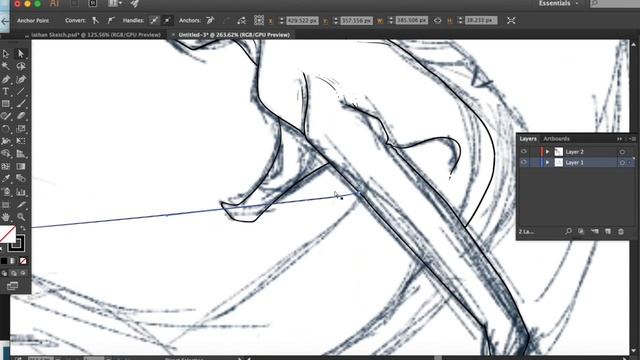
Task: Swap fill and stroke arrows
Action: 23,228
